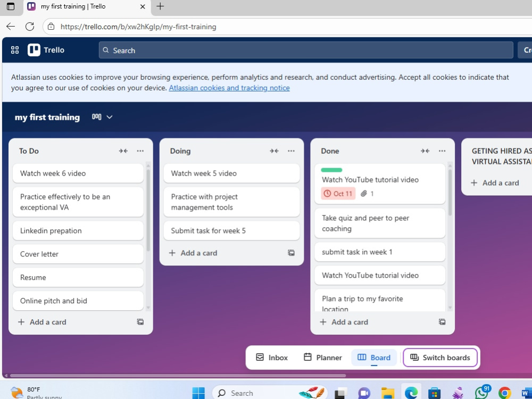The image size is (532, 399).
Task: Switch to the Inbox tab
Action: tap(272, 358)
